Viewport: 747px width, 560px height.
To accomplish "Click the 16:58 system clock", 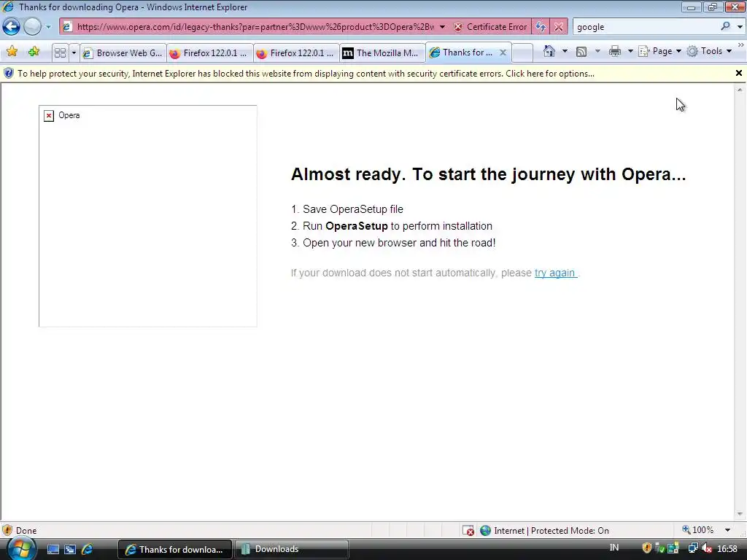I will click(x=727, y=549).
